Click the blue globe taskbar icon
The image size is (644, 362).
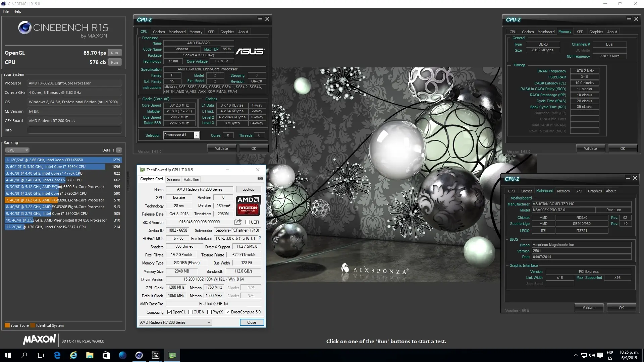click(x=122, y=355)
